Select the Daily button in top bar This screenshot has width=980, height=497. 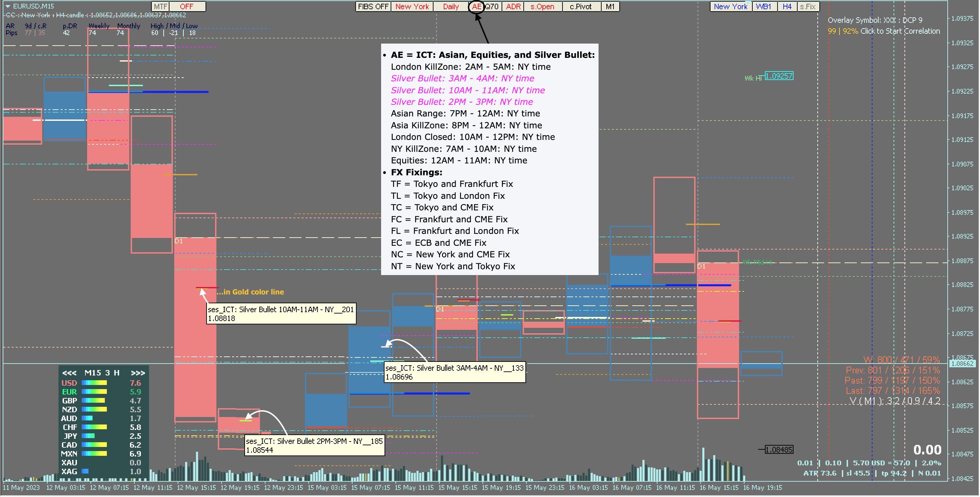pos(451,6)
